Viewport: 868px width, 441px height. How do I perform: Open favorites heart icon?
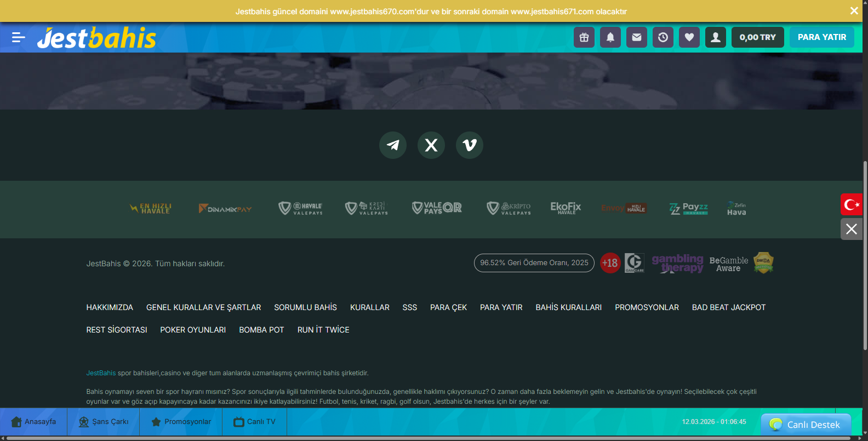tap(689, 37)
